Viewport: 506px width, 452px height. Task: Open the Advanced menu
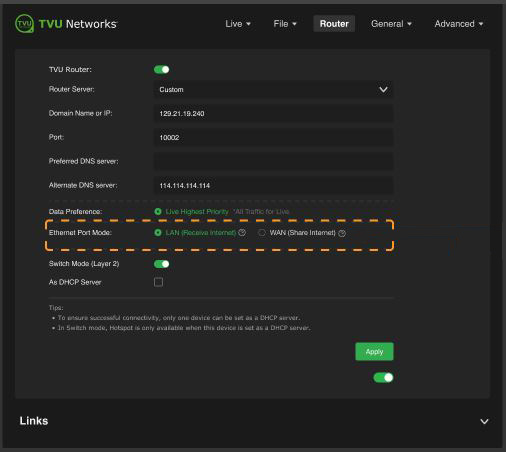coord(459,24)
